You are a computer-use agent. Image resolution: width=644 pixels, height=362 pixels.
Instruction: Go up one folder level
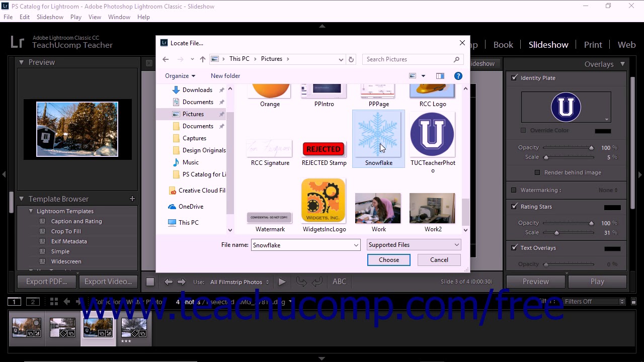(202, 59)
